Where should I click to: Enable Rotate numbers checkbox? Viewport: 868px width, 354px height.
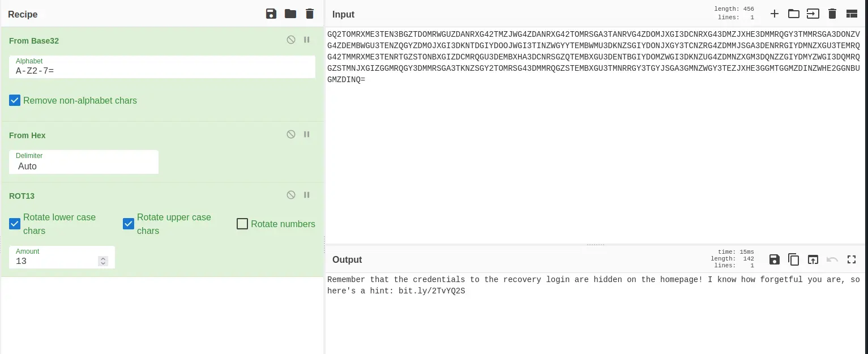pyautogui.click(x=242, y=224)
